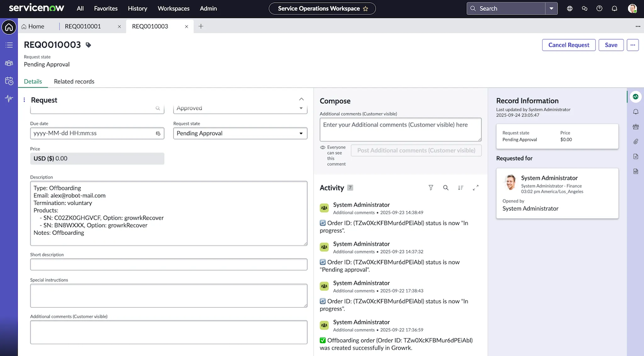644x356 pixels.
Task: Switch to the Related records tab
Action: [x=74, y=81]
